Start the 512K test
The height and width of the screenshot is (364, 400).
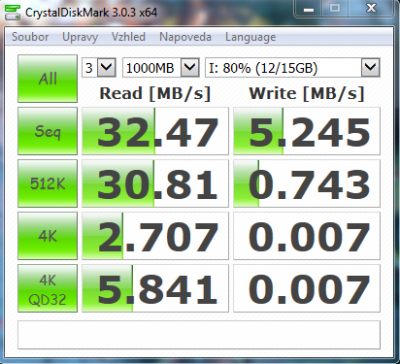tap(48, 183)
